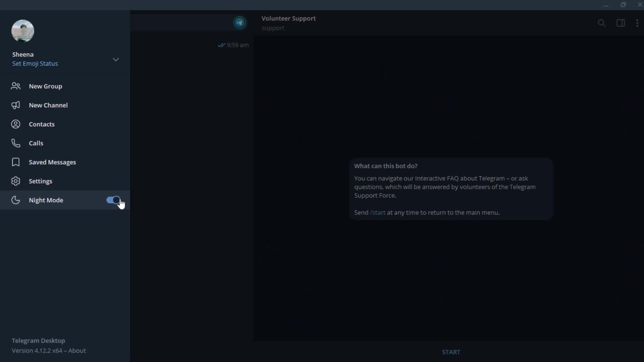Click the Saved Messages bookmark icon

point(16,162)
